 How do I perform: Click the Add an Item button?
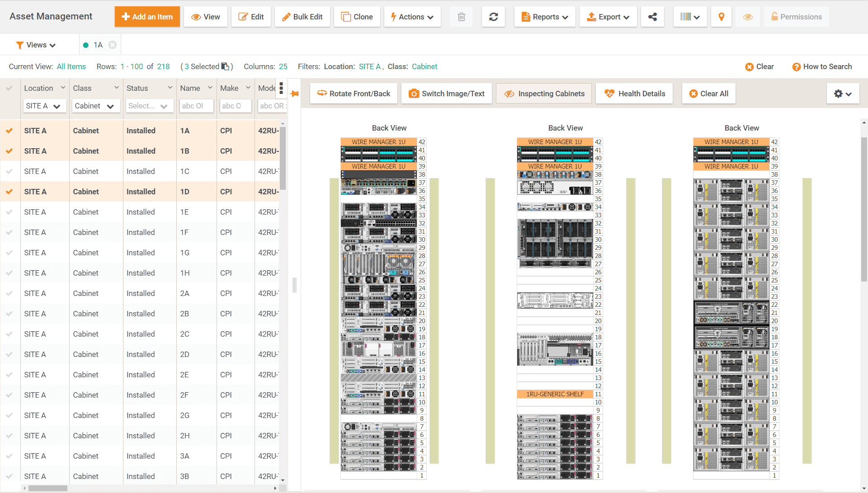(147, 17)
